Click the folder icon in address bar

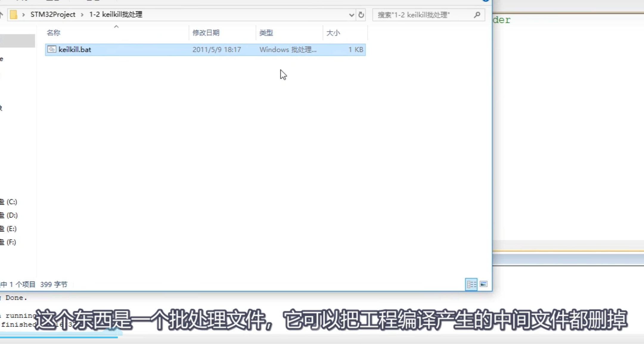click(x=13, y=15)
